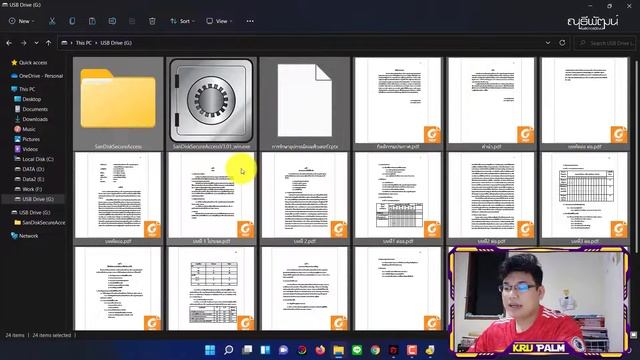Screen dimensions: 640x360
Task: Open Documents in the sidebar
Action: [x=31, y=109]
